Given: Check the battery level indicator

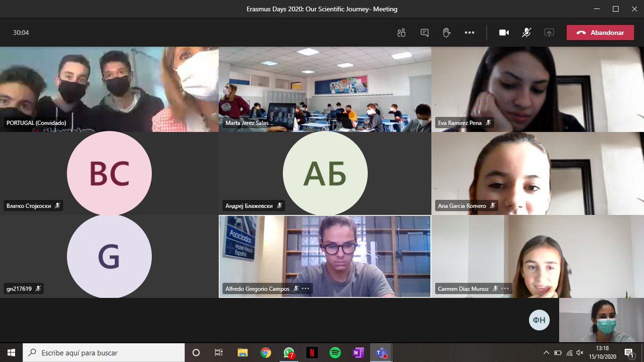Looking at the screenshot, I should 557,353.
